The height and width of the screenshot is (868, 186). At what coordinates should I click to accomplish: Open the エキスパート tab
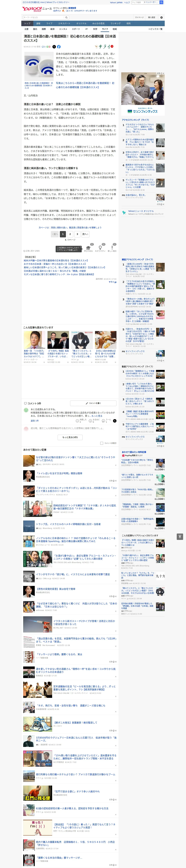(x=64, y=24)
